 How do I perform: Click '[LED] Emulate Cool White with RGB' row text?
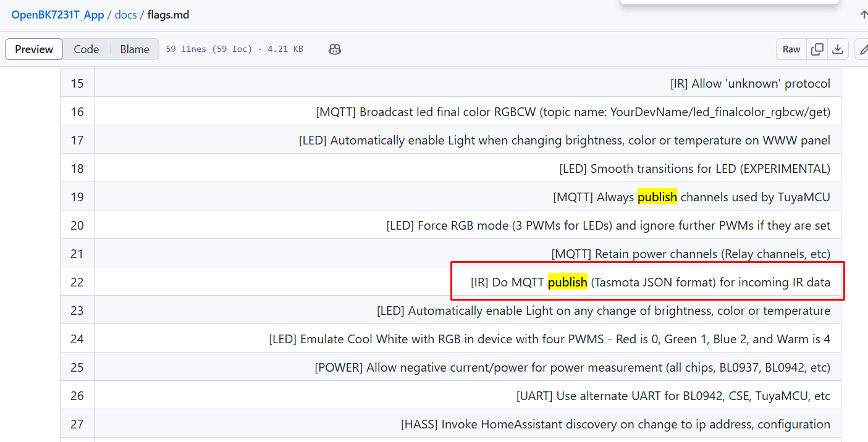[550, 339]
